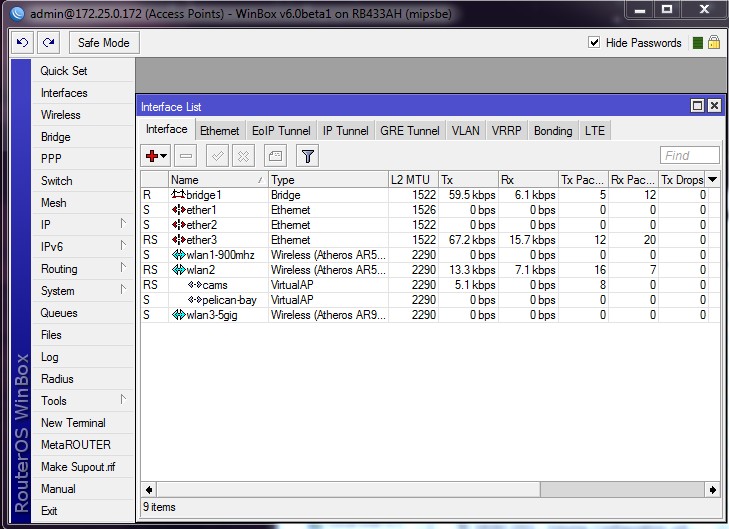729x529 pixels.
Task: Toggle the Hide Passwords checkbox
Action: pos(594,43)
